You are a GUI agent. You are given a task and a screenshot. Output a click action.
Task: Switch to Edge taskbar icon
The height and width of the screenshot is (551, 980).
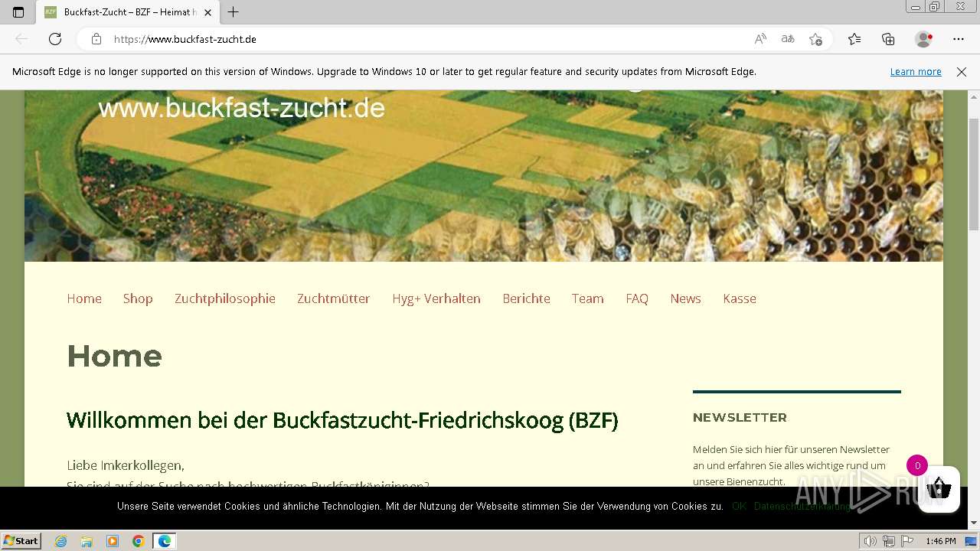coord(165,541)
